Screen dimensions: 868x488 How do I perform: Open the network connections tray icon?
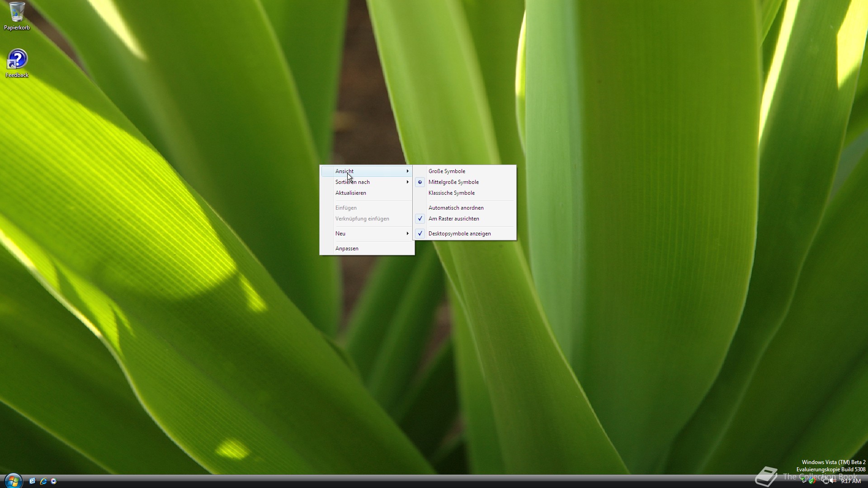click(825, 480)
